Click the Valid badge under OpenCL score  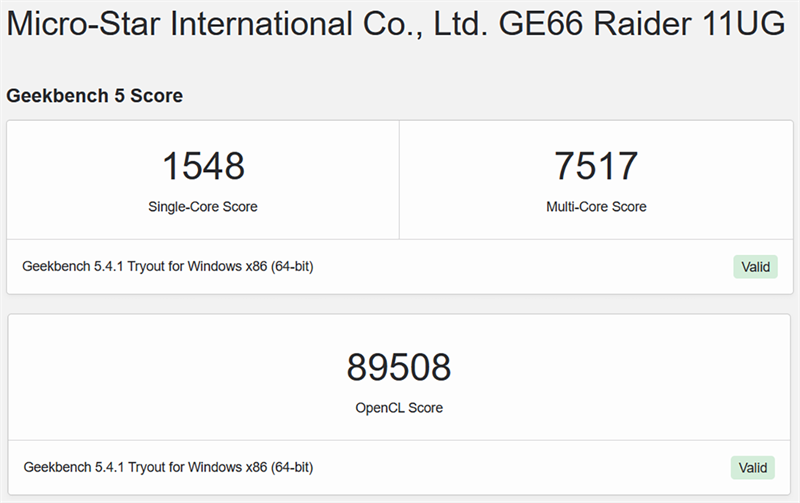click(x=753, y=468)
